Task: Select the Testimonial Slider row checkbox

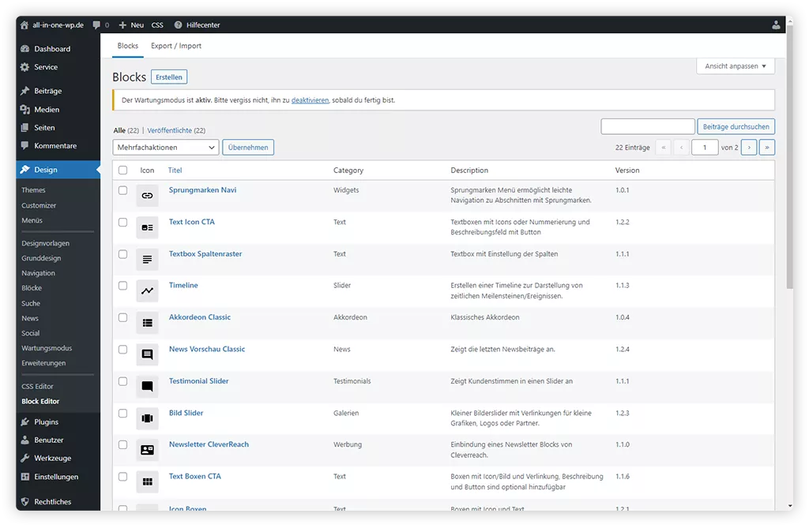Action: (x=122, y=381)
